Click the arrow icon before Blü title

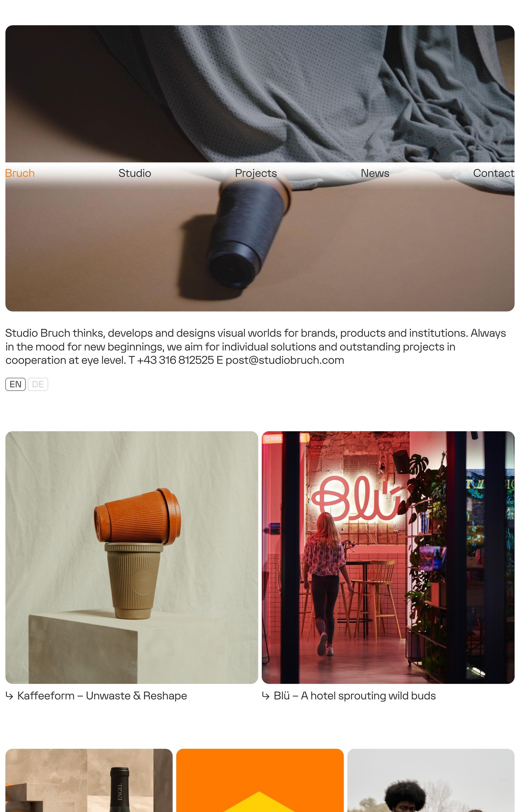pyautogui.click(x=266, y=696)
